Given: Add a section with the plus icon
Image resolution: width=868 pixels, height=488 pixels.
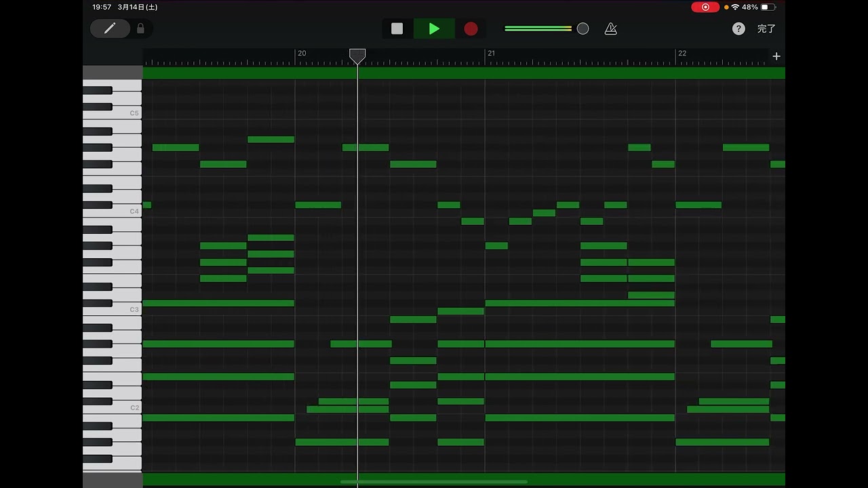Looking at the screenshot, I should 776,56.
